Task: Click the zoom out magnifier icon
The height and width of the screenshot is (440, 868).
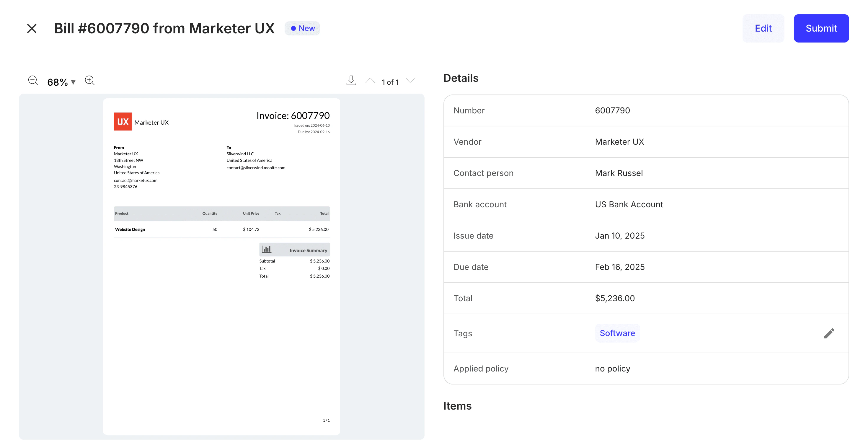Action: pyautogui.click(x=33, y=81)
